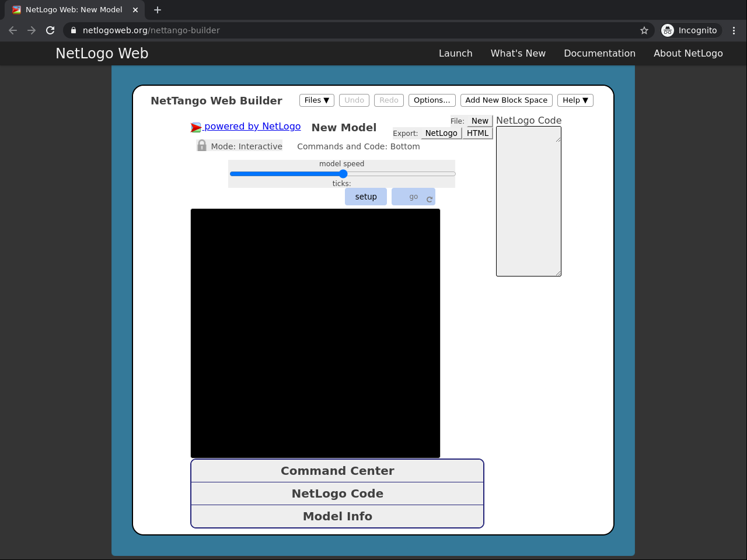Expand the Model Info panel
Viewport: 747px width, 560px height.
coord(337,516)
